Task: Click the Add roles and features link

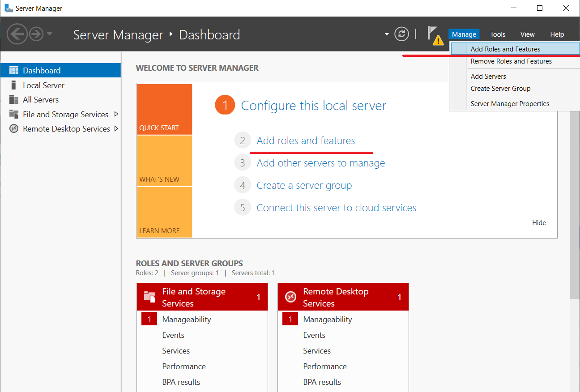Action: pyautogui.click(x=305, y=140)
